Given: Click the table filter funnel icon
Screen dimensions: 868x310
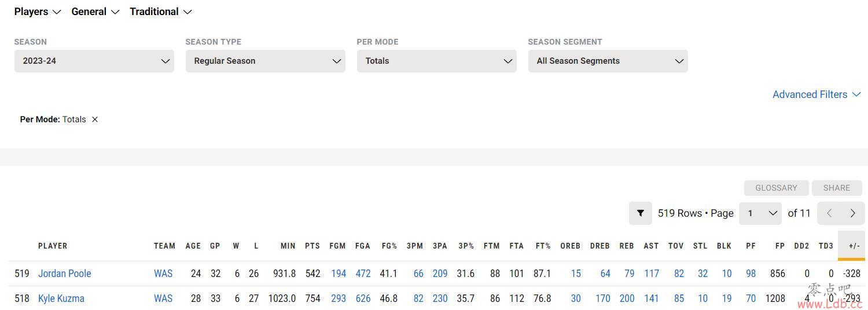Looking at the screenshot, I should (x=640, y=213).
